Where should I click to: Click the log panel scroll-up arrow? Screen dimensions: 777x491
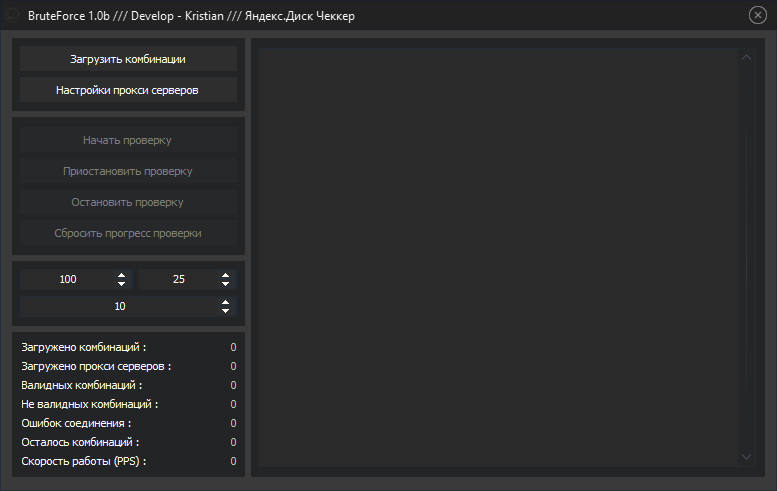click(x=746, y=58)
